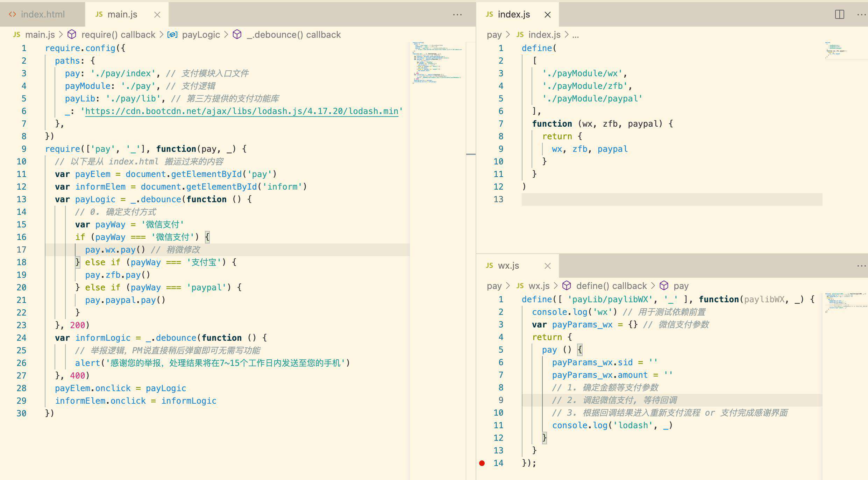Click main.js breadcrumb in left editor
868x480 pixels.
[x=40, y=35]
